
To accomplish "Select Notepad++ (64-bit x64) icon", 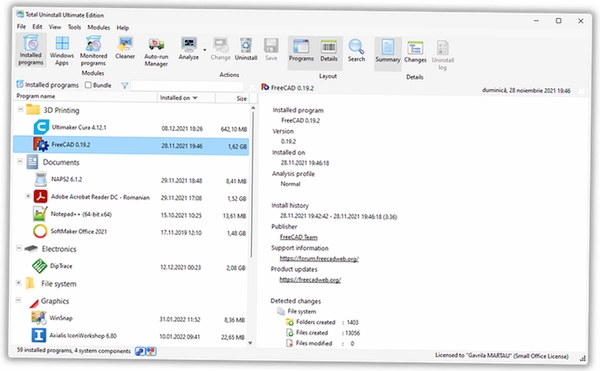I will tap(40, 213).
